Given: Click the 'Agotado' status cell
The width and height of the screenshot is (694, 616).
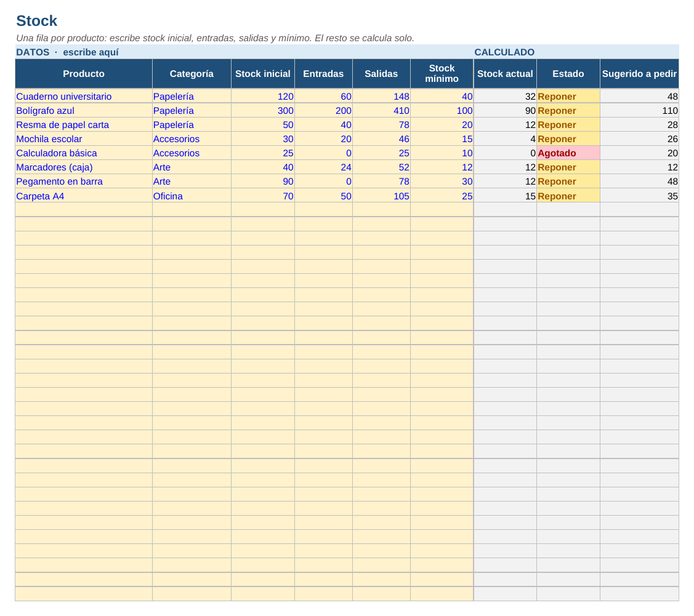Looking at the screenshot, I should click(568, 153).
